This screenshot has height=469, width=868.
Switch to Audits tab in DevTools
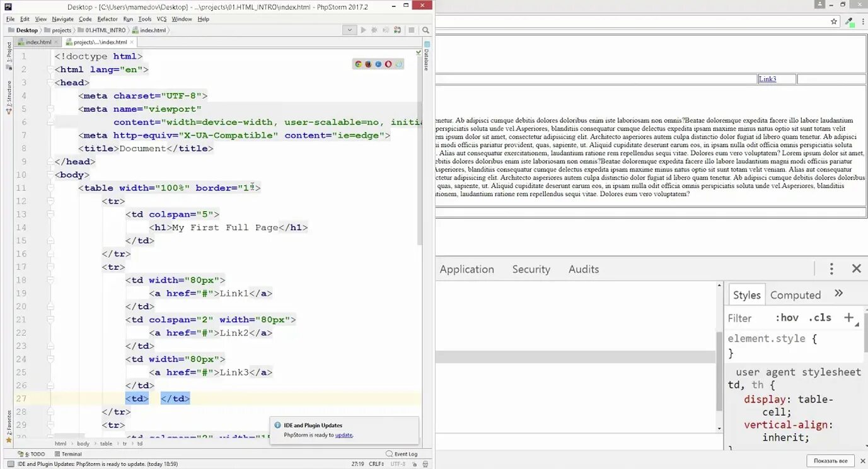584,269
